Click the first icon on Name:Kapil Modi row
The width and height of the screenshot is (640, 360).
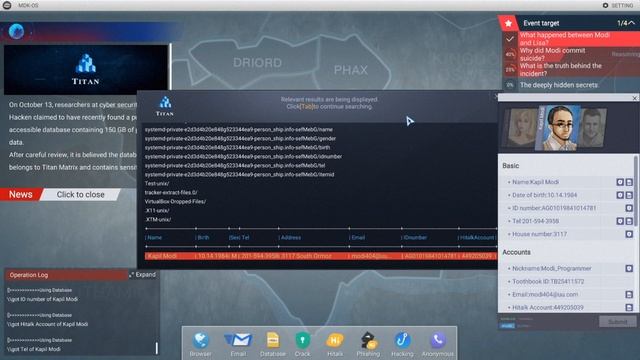620,182
